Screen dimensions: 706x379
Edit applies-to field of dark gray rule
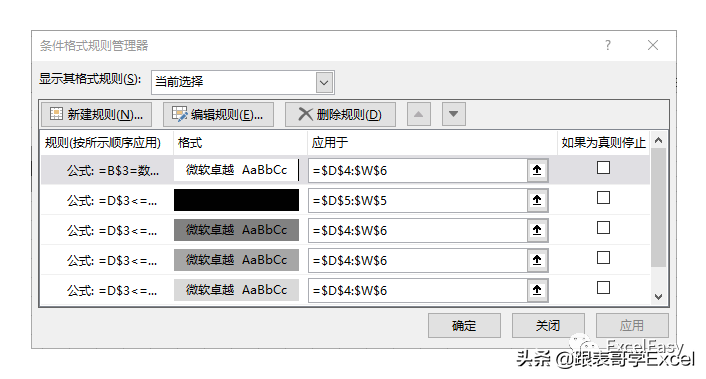point(418,230)
